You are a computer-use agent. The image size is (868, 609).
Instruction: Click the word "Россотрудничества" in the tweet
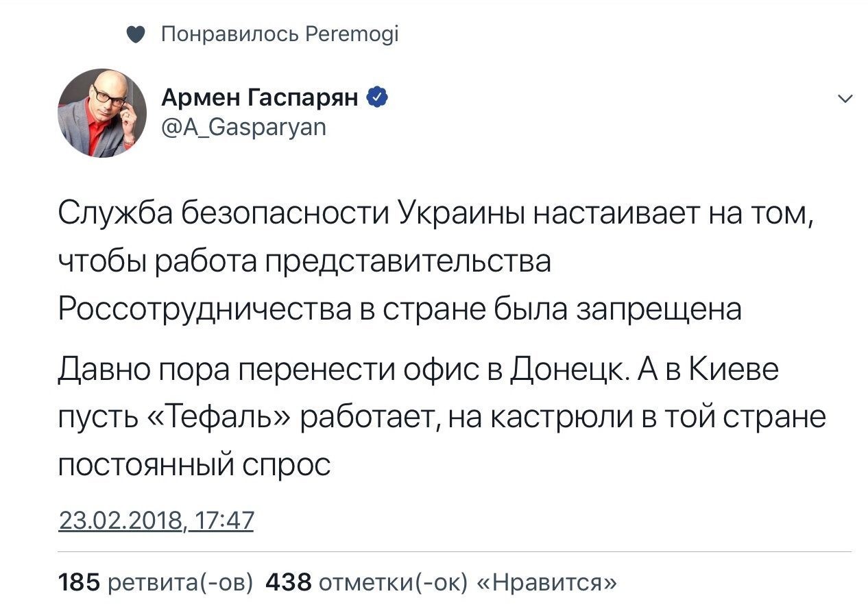[203, 309]
